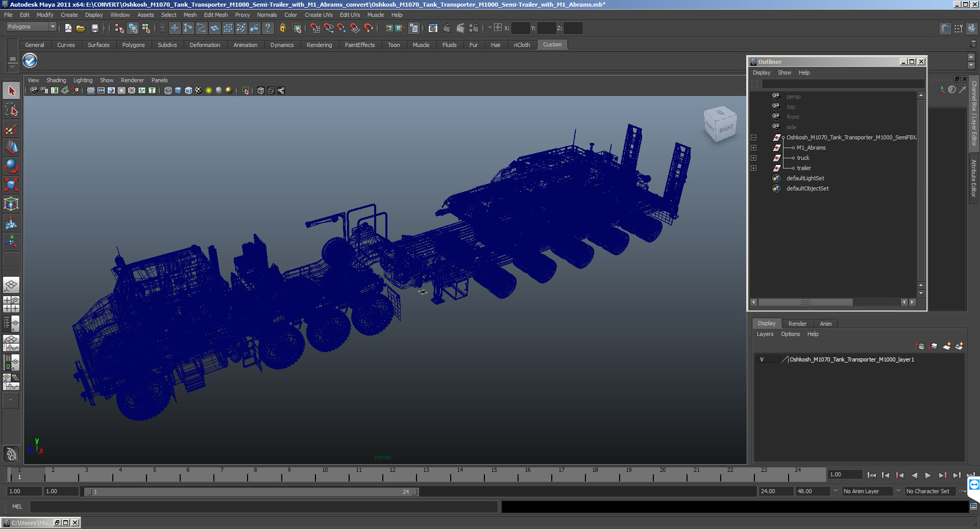Select the arrow Select tool in toolbox

tap(11, 91)
